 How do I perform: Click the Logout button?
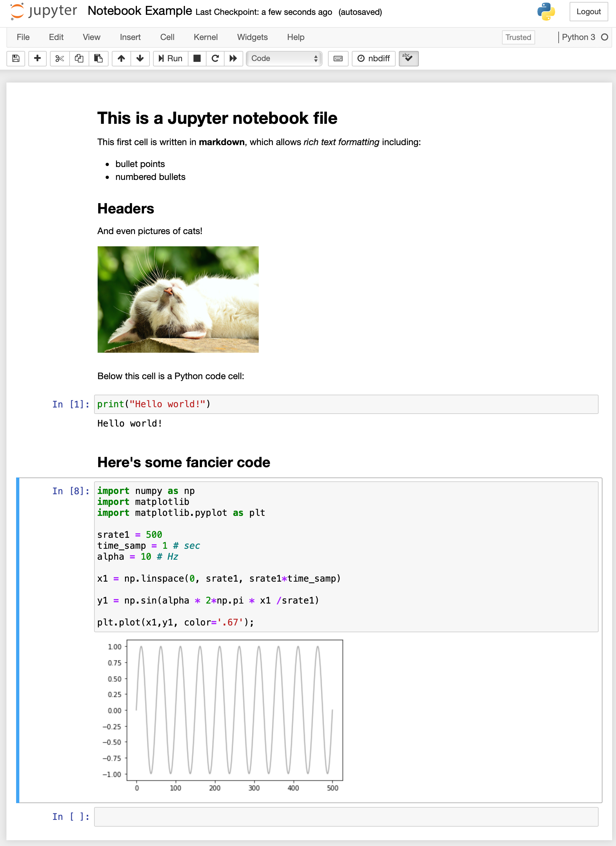[x=588, y=12]
